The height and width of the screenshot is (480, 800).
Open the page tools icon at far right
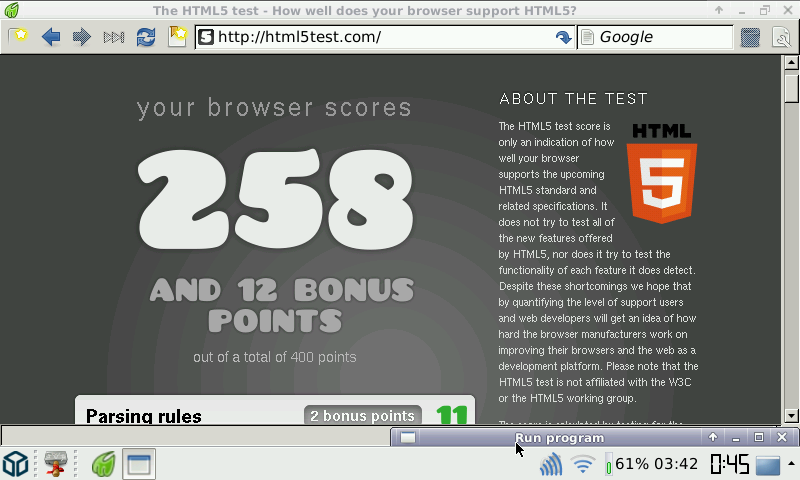click(x=781, y=37)
